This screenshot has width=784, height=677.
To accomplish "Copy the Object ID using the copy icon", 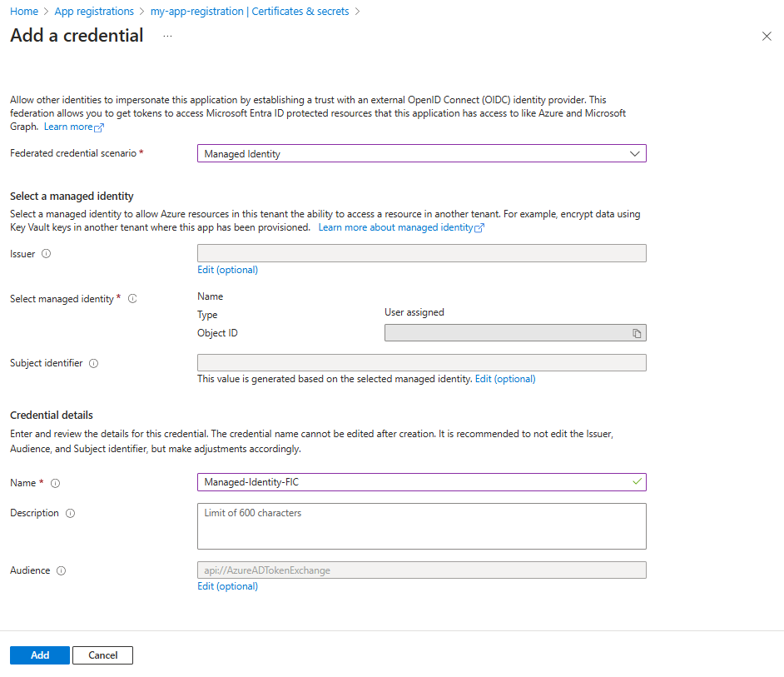I will click(x=638, y=332).
